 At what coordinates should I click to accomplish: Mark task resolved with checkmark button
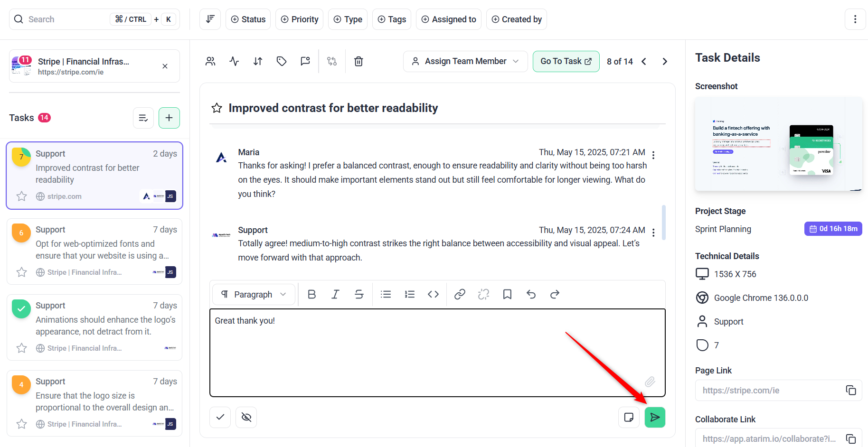pyautogui.click(x=220, y=418)
